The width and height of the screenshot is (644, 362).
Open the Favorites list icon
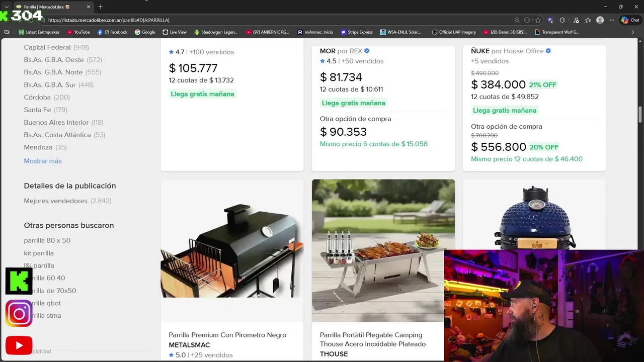pos(588,20)
